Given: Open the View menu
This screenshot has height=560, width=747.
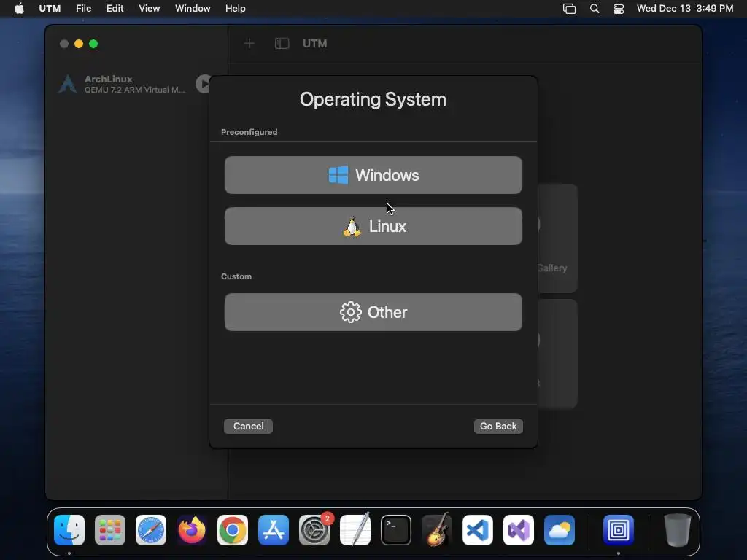Looking at the screenshot, I should point(149,8).
